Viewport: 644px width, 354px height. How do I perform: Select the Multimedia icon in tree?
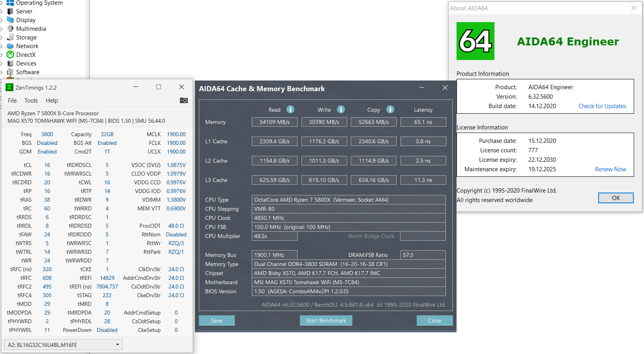[x=10, y=28]
